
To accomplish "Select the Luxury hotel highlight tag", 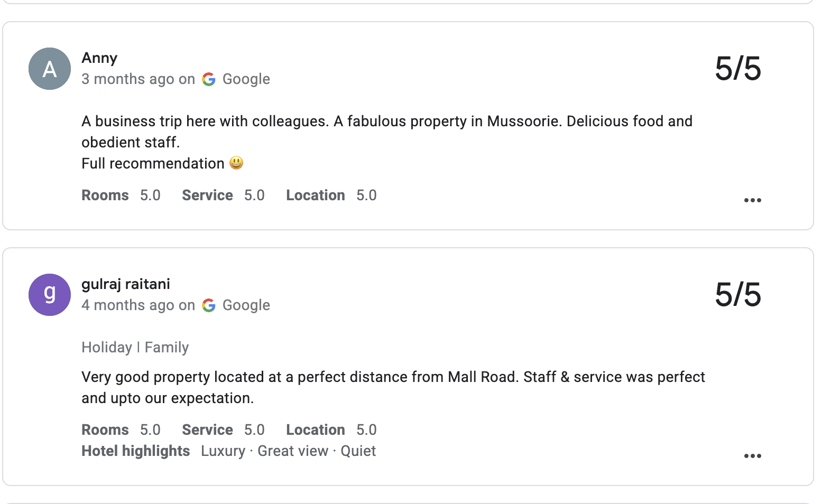I will pyautogui.click(x=223, y=451).
